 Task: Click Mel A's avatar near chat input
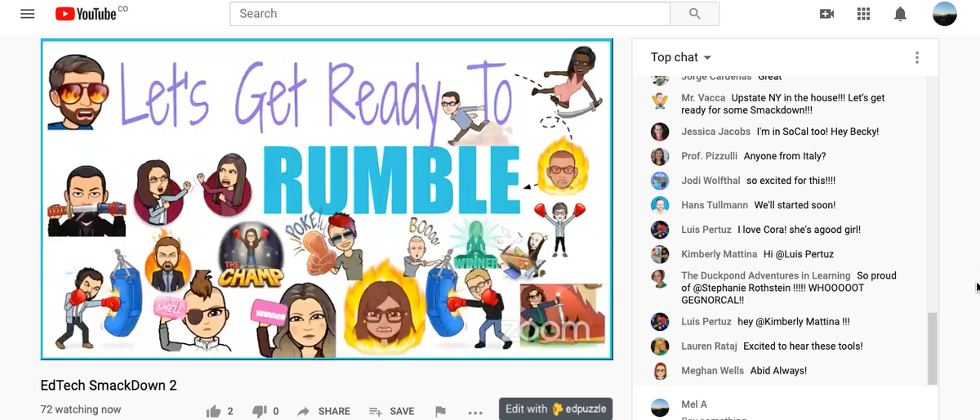coord(660,408)
